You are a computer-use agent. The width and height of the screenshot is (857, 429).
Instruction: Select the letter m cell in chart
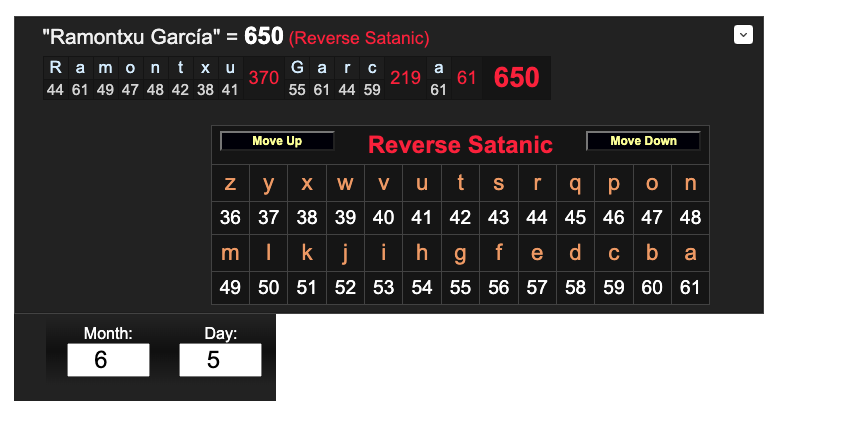click(x=230, y=253)
